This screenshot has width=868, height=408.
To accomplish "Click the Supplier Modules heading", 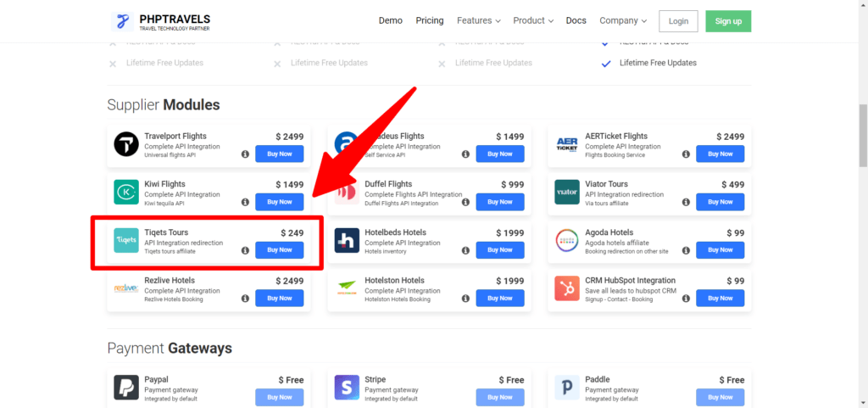I will (164, 105).
